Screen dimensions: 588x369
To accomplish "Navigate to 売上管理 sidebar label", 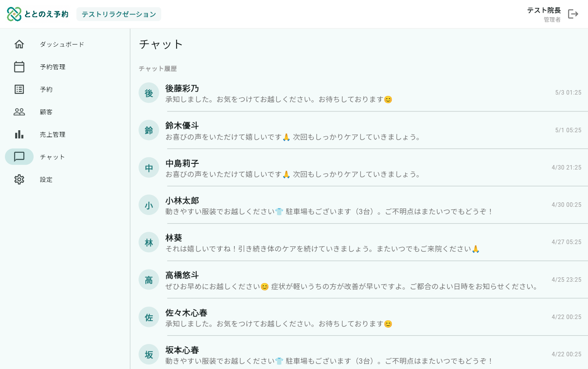I will tap(52, 134).
